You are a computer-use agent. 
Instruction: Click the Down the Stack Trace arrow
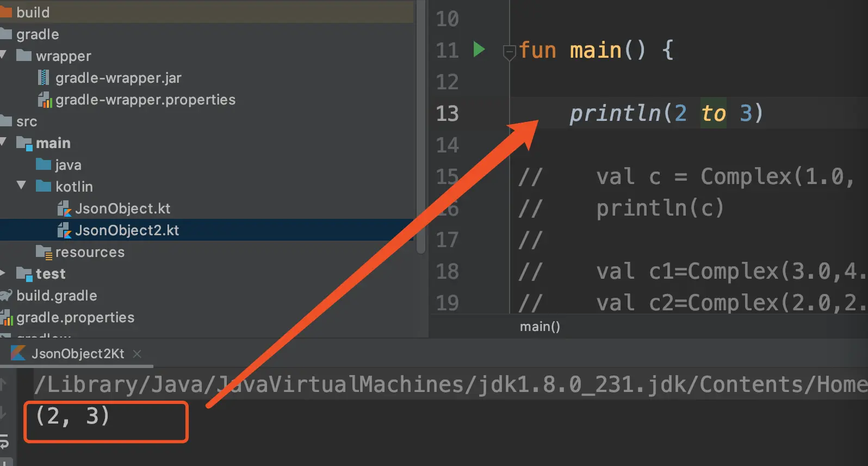pos(3,413)
